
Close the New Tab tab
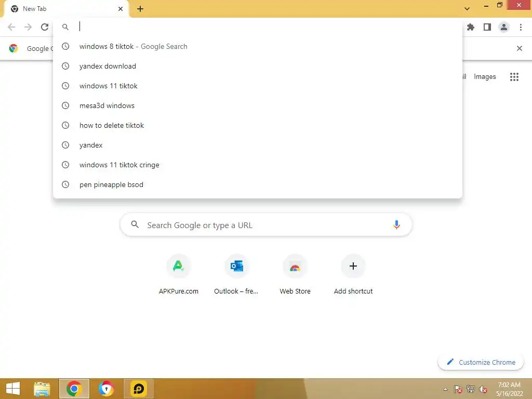121,9
